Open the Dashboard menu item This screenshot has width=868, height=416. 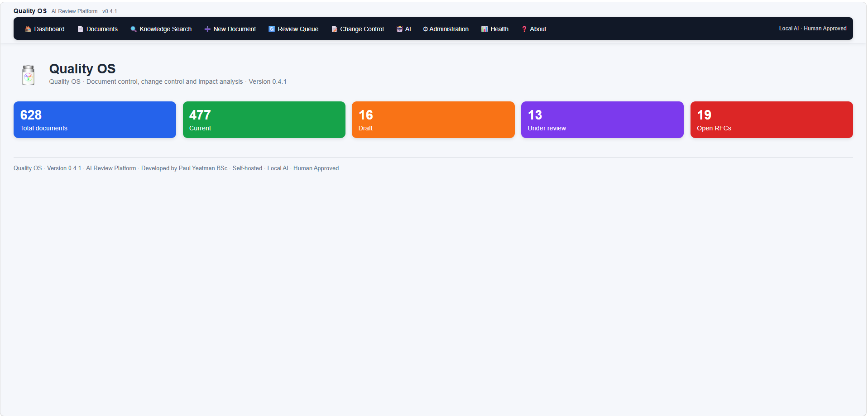click(x=45, y=29)
